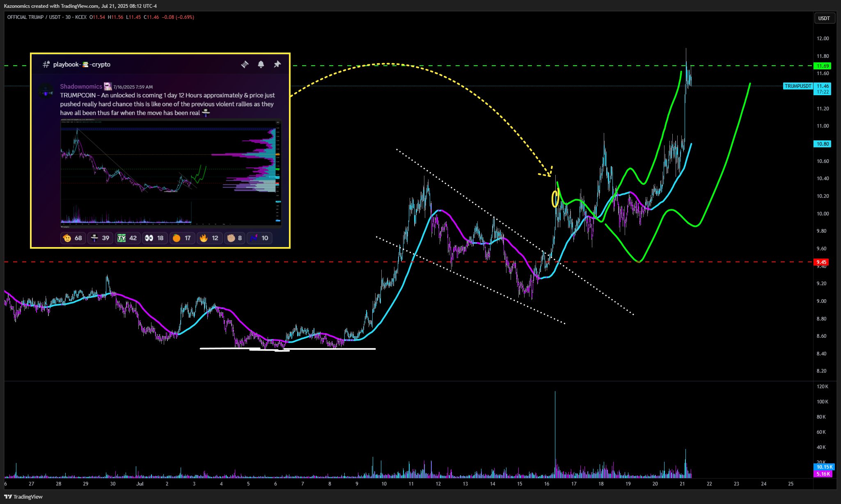Toggle the TY reaction with 42
The width and height of the screenshot is (841, 504).
coord(127,238)
